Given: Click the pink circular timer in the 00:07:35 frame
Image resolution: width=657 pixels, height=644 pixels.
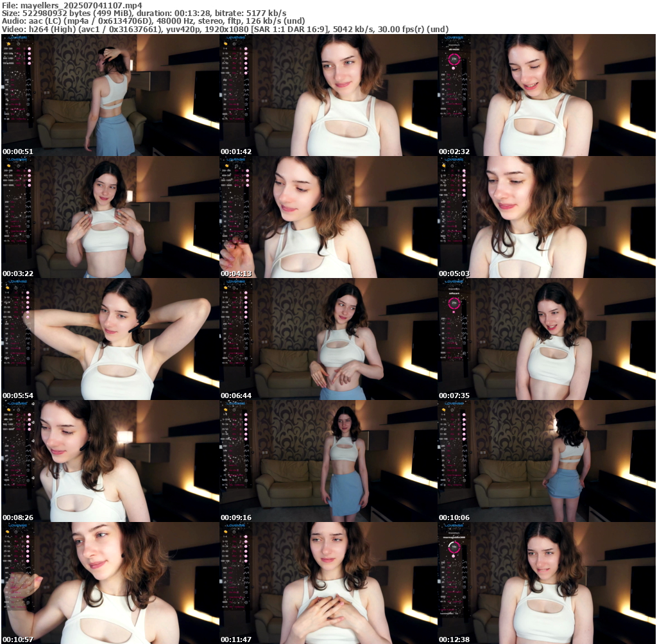Looking at the screenshot, I should (x=454, y=303).
